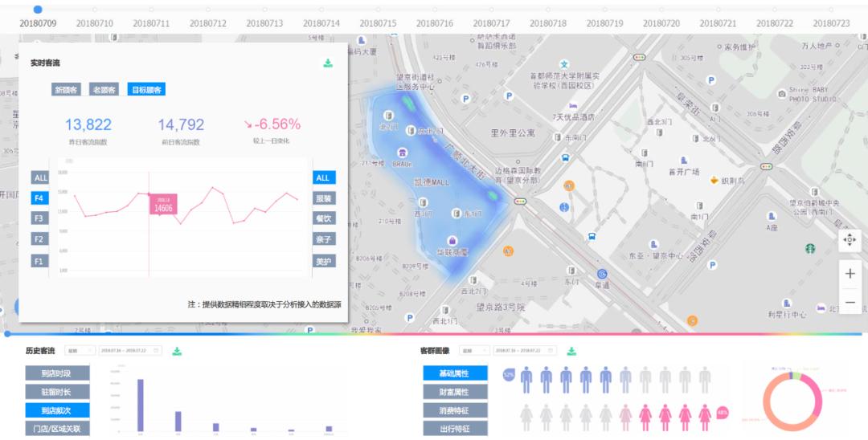Switch to the 驻留时长 view
The image size is (868, 440).
tap(57, 392)
